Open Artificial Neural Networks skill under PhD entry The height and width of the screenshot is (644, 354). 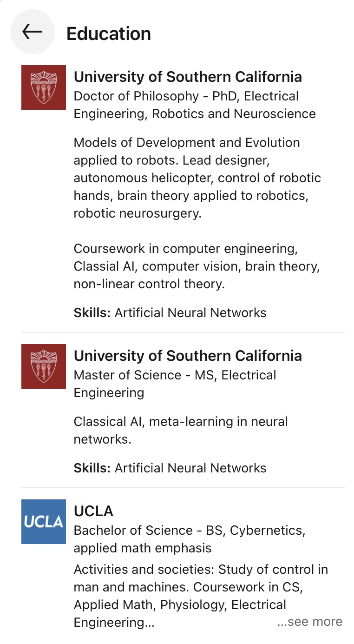click(190, 312)
